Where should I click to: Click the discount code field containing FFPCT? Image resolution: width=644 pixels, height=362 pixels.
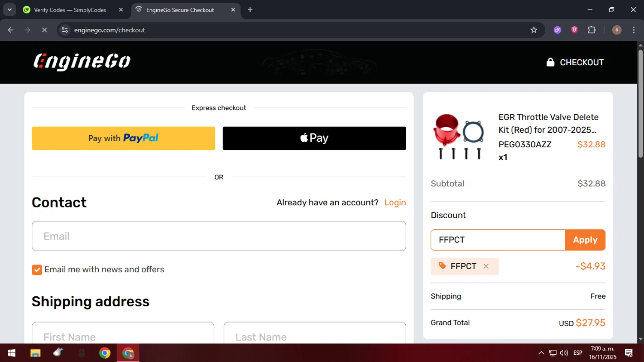pyautogui.click(x=498, y=240)
